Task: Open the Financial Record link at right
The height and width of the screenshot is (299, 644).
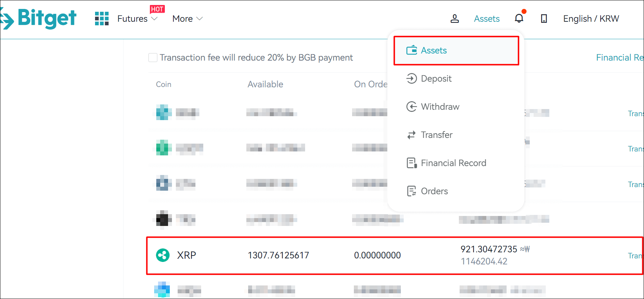Action: (x=620, y=57)
